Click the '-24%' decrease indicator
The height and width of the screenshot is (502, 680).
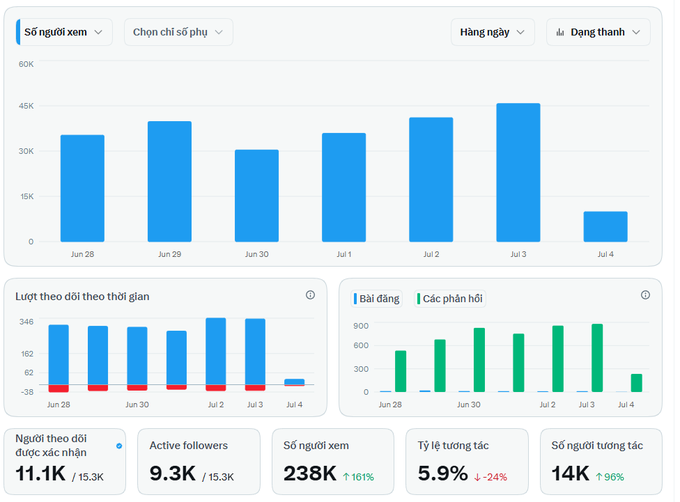click(x=490, y=477)
